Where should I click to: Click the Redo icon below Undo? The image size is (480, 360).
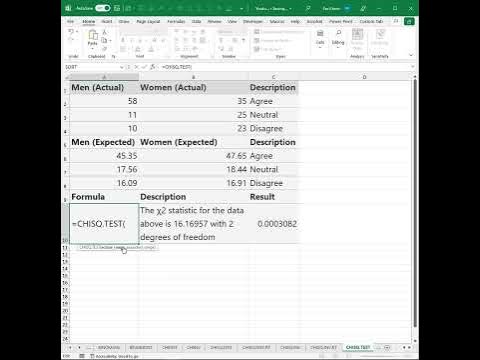[71, 40]
